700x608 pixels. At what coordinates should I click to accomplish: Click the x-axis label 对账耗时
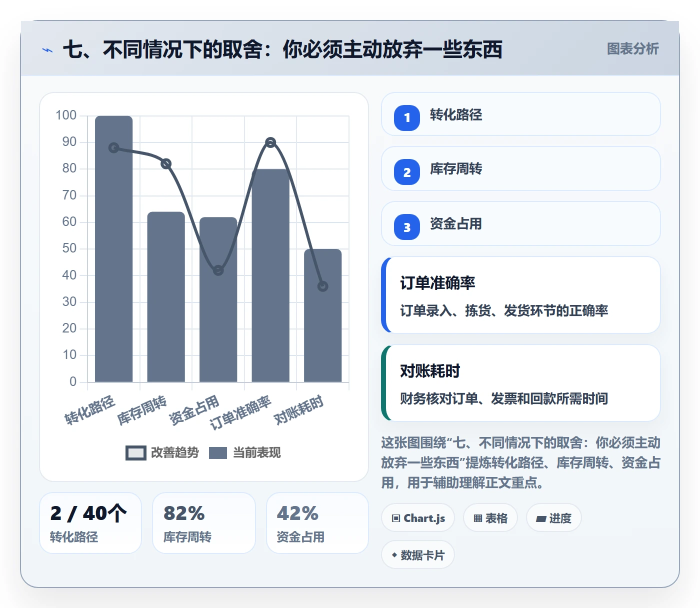point(299,409)
